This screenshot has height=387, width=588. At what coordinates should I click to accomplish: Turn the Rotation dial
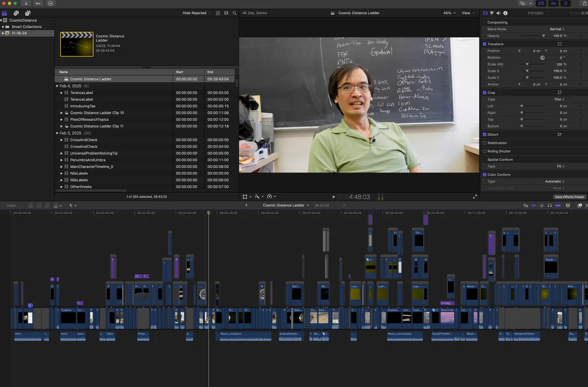tap(542, 57)
